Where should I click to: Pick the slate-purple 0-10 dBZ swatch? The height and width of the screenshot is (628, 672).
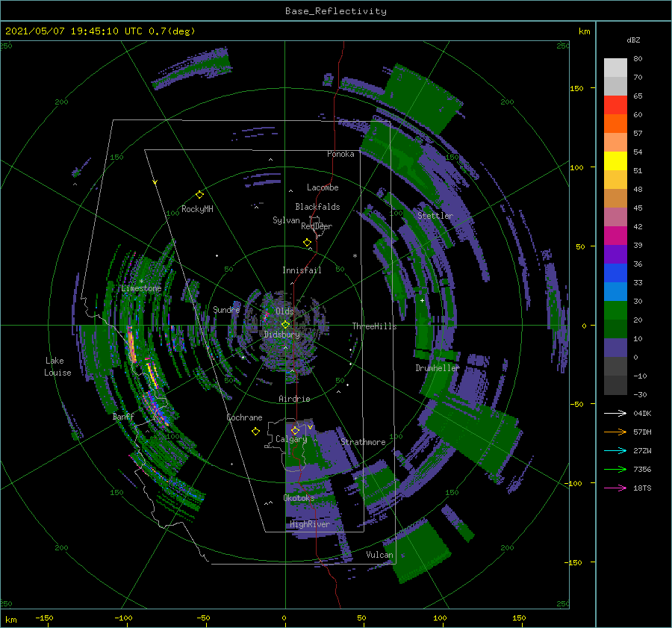click(615, 348)
